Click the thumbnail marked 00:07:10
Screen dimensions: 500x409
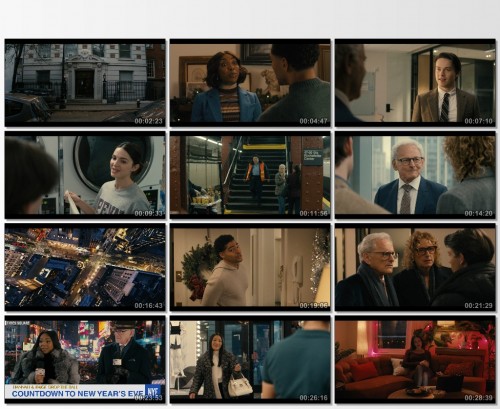[x=415, y=83]
